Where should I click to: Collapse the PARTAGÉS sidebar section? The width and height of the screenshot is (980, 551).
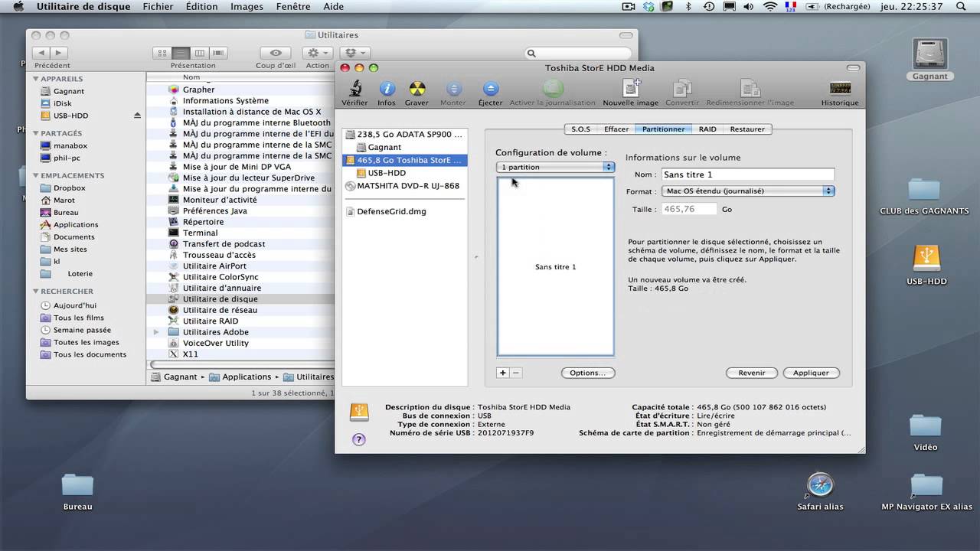coord(35,133)
